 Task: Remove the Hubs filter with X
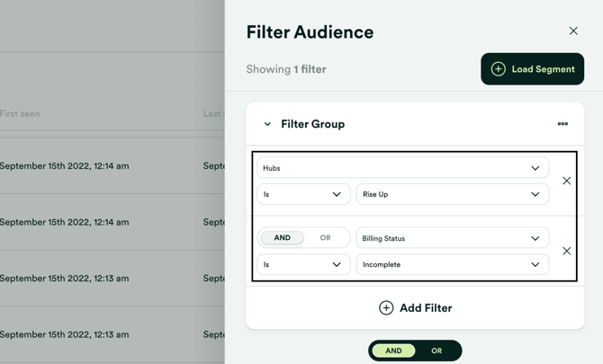click(566, 181)
